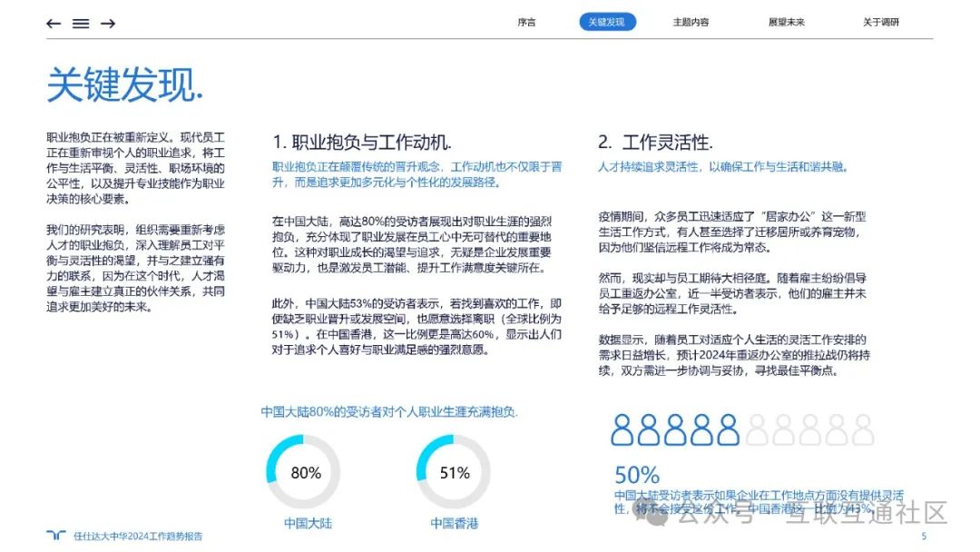Click the 中国香港 label under the donut chart
980x552 pixels.
click(x=455, y=523)
